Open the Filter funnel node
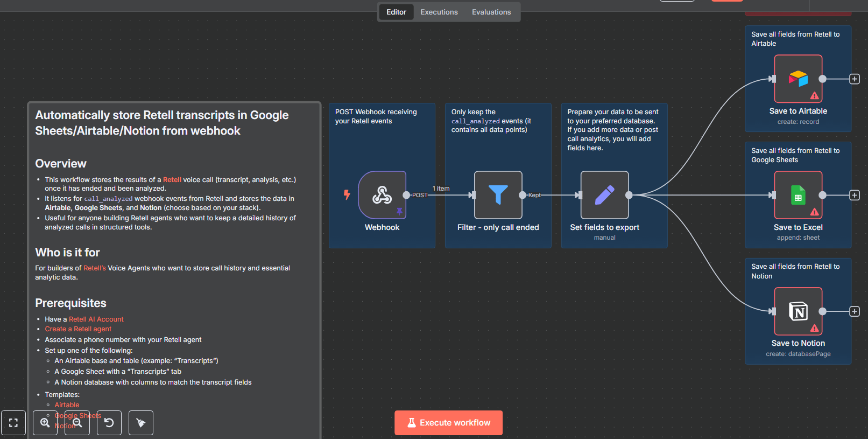The image size is (868, 439). tap(498, 195)
